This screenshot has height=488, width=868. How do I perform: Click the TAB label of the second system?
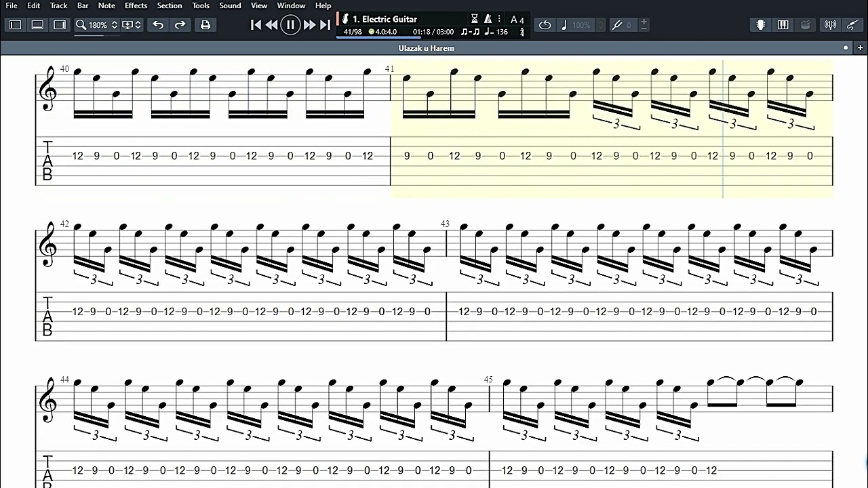tap(47, 315)
